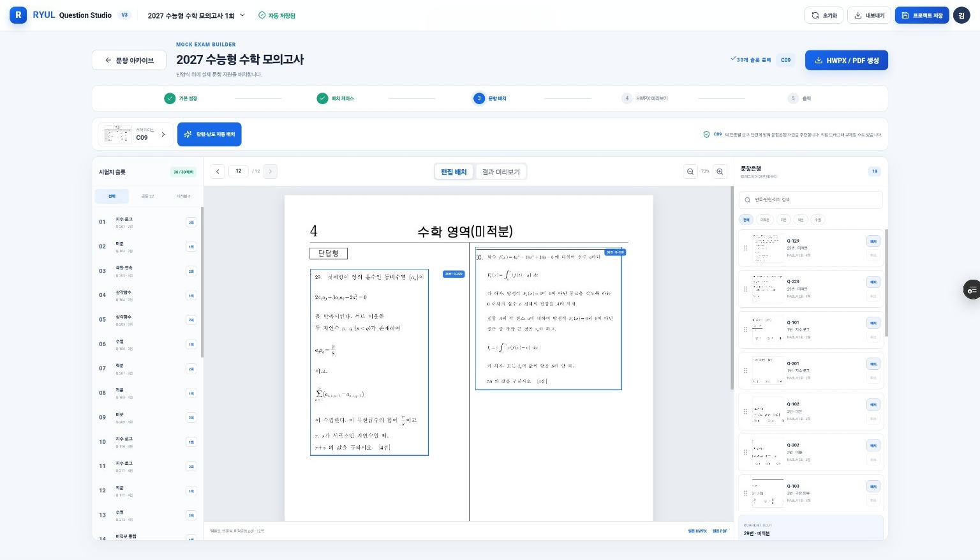The width and height of the screenshot is (980, 560).
Task: Place question Q-201 with its 배치 button
Action: pyautogui.click(x=873, y=364)
